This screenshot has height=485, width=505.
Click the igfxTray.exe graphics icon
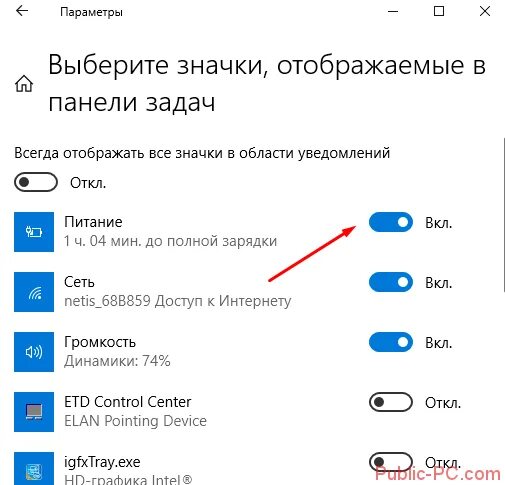(34, 468)
